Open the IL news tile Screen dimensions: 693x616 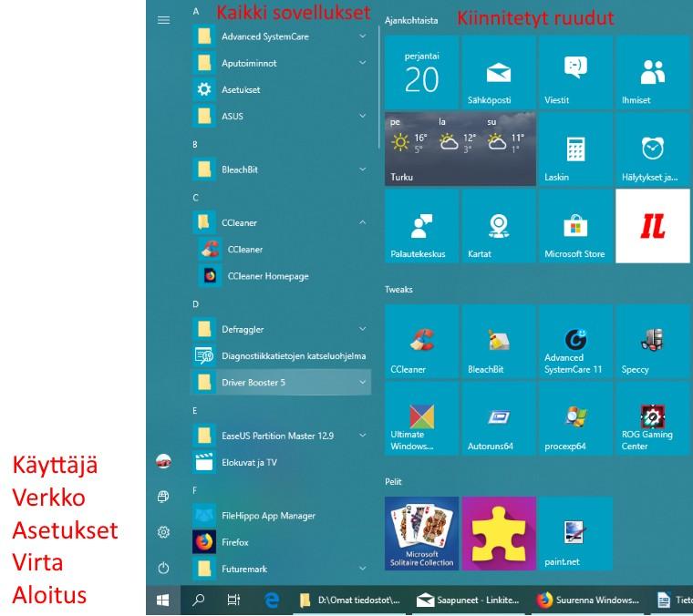[653, 226]
